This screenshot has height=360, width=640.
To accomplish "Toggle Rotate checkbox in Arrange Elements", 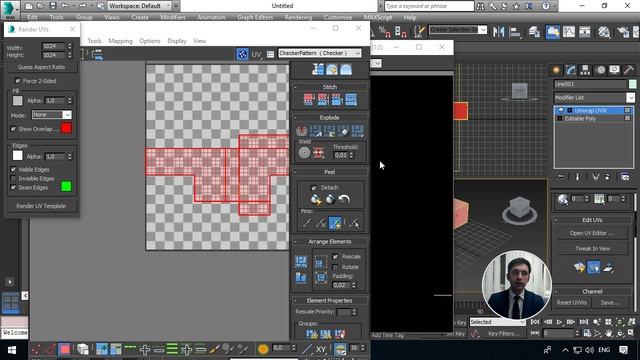I will pyautogui.click(x=335, y=267).
